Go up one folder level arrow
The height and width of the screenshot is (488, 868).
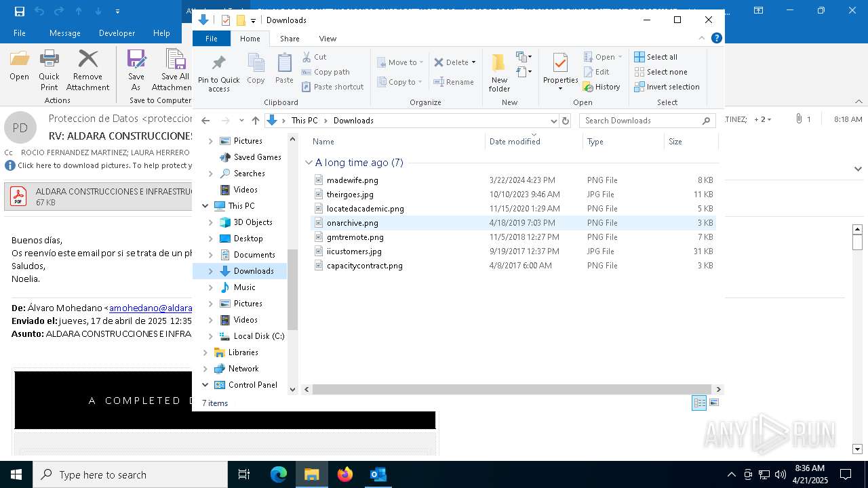tap(256, 121)
